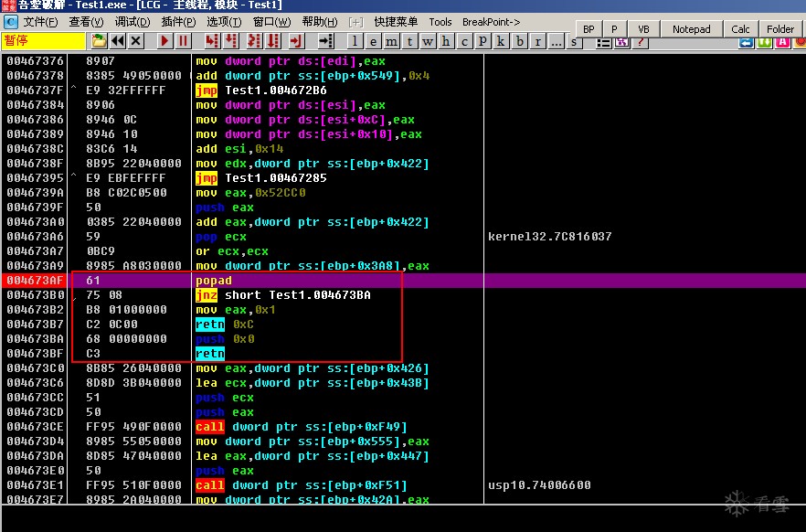Execute till return icon
Screen dimensions: 806x532
(x=296, y=40)
